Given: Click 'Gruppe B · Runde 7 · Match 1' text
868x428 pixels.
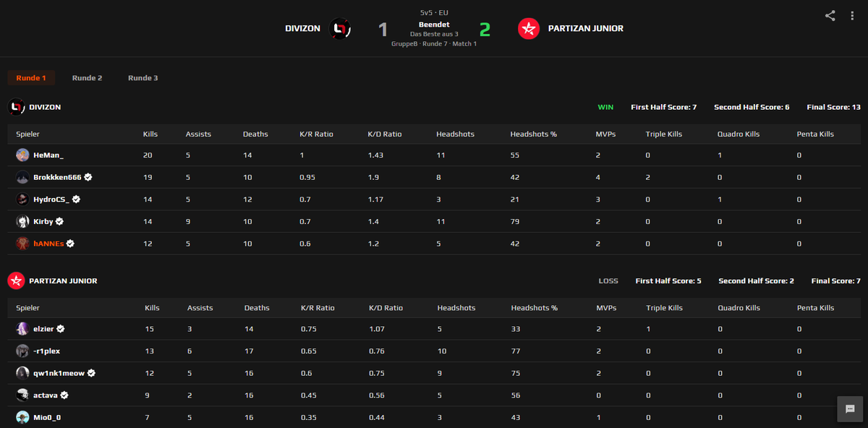Looking at the screenshot, I should (434, 44).
